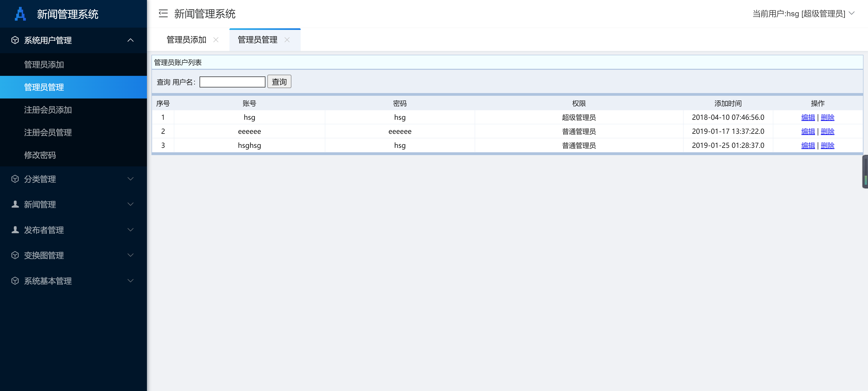Click the 变换图管理 icon
868x391 pixels.
pos(15,255)
